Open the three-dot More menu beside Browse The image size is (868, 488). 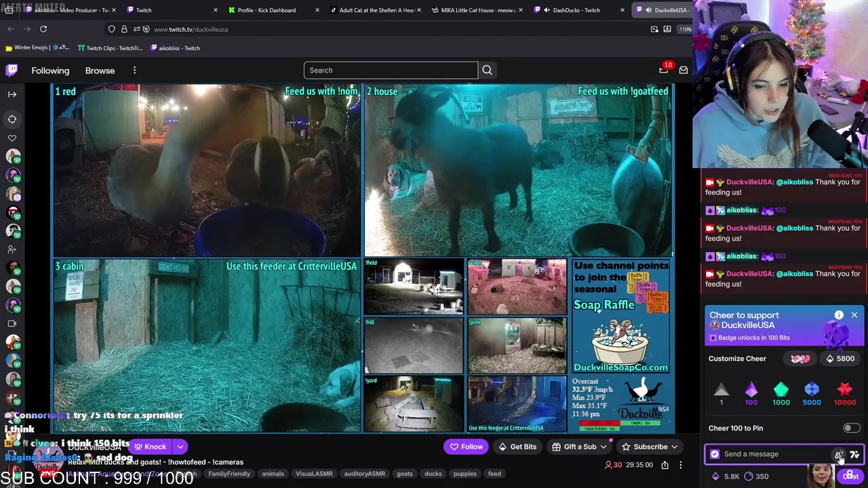point(134,70)
